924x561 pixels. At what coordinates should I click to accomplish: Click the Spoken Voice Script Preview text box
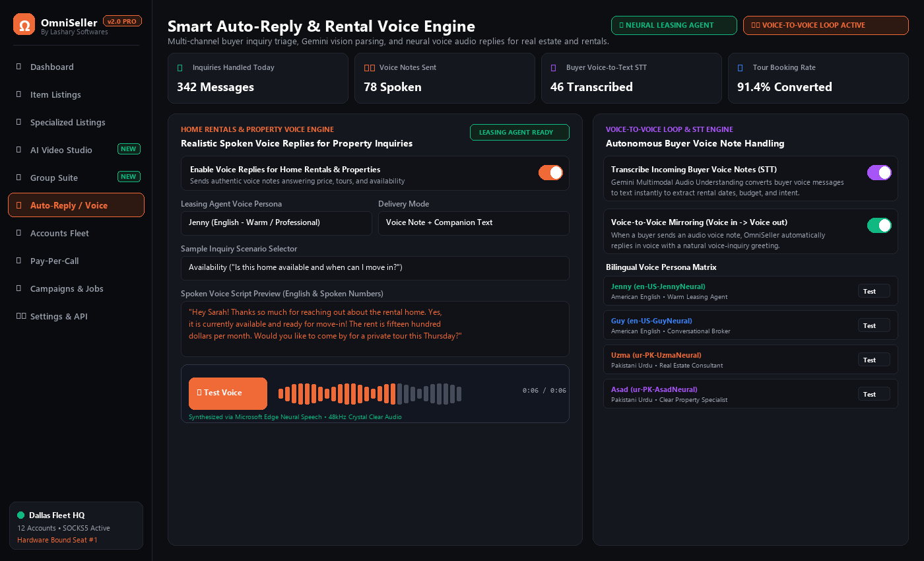point(375,329)
